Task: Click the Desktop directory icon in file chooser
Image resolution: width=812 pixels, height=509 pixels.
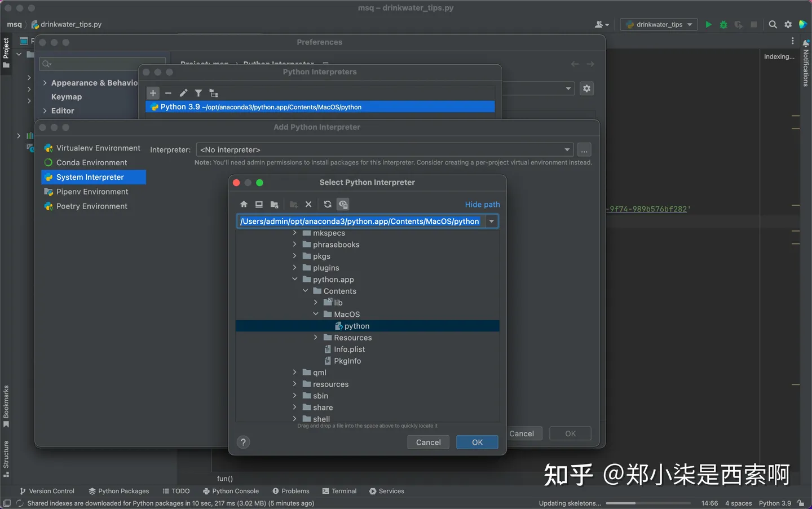Action: pyautogui.click(x=259, y=205)
